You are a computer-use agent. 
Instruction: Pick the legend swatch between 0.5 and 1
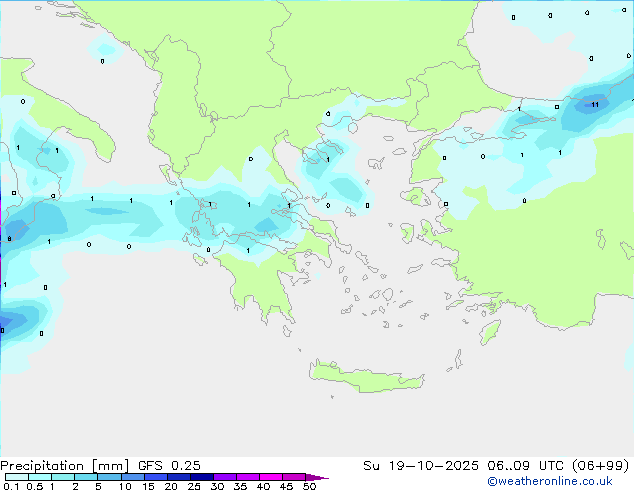tap(40, 477)
